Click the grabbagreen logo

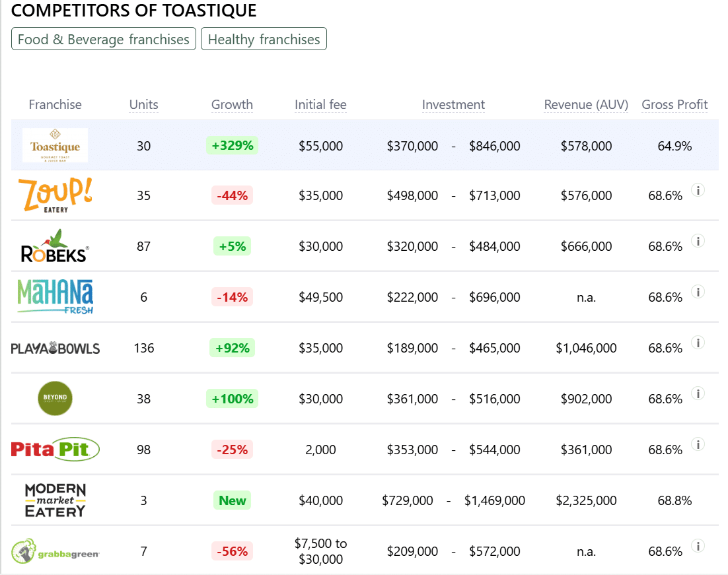pos(55,551)
